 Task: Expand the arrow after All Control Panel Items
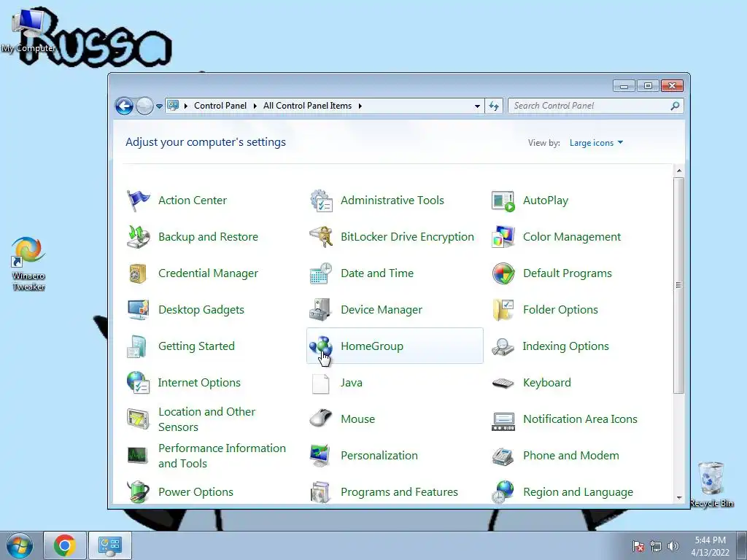[x=360, y=106]
